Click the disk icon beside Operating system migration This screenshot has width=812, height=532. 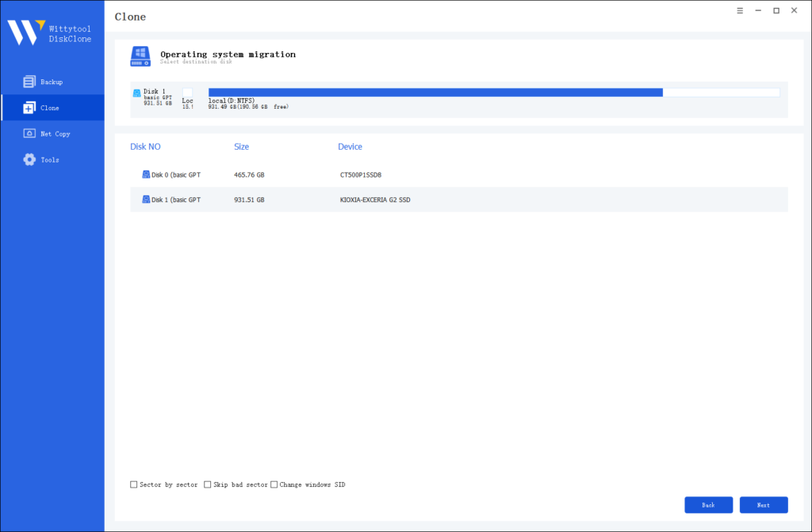coord(140,56)
